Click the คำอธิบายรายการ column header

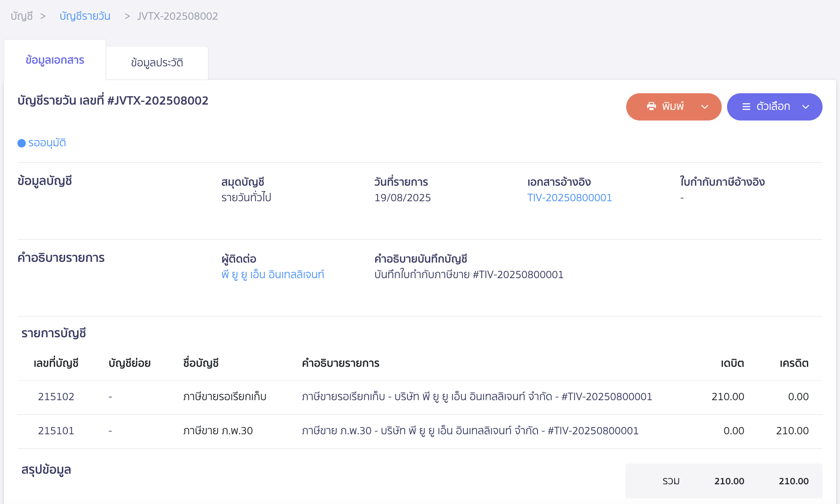340,363
